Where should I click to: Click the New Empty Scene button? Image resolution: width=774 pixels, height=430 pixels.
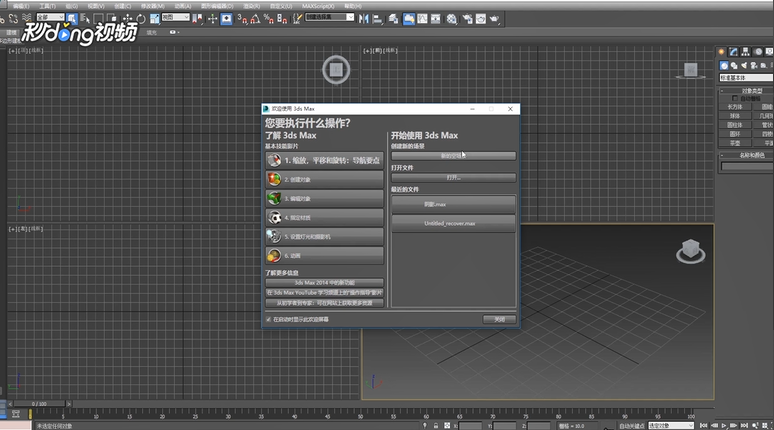pos(454,156)
